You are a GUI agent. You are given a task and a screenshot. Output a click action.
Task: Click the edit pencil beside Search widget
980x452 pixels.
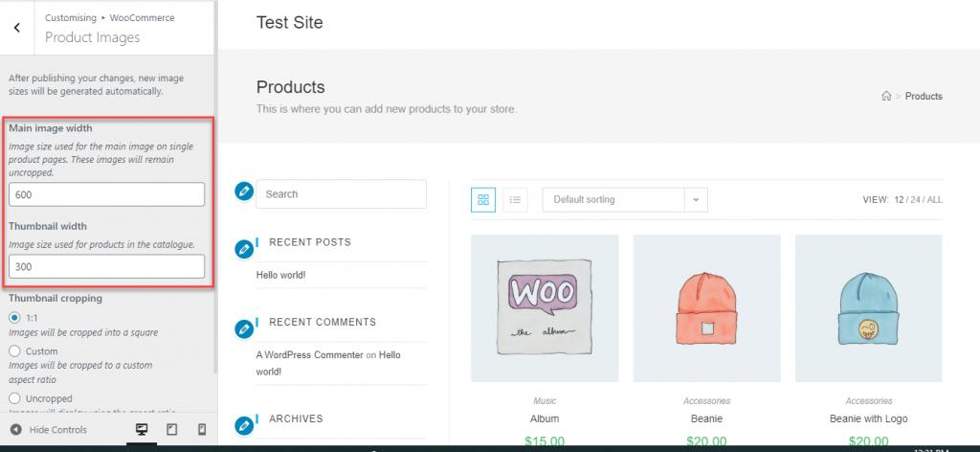coord(244,192)
